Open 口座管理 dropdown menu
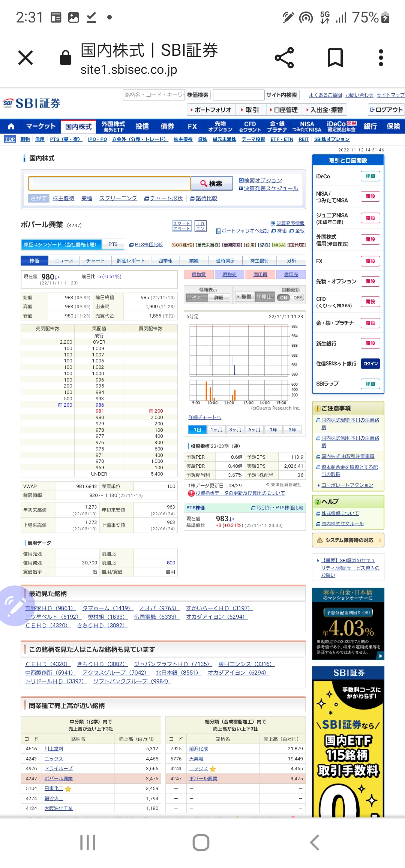The height and width of the screenshot is (868, 405). click(x=284, y=110)
